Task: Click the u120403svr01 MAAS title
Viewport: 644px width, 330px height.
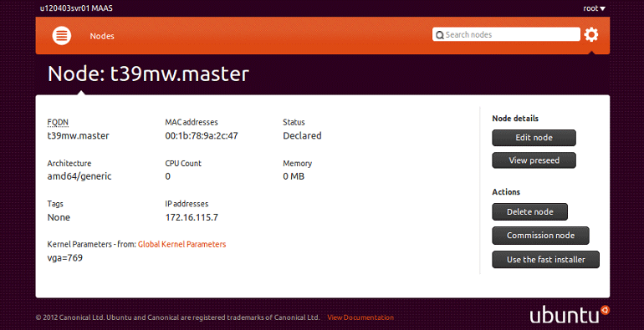Action: click(x=76, y=8)
